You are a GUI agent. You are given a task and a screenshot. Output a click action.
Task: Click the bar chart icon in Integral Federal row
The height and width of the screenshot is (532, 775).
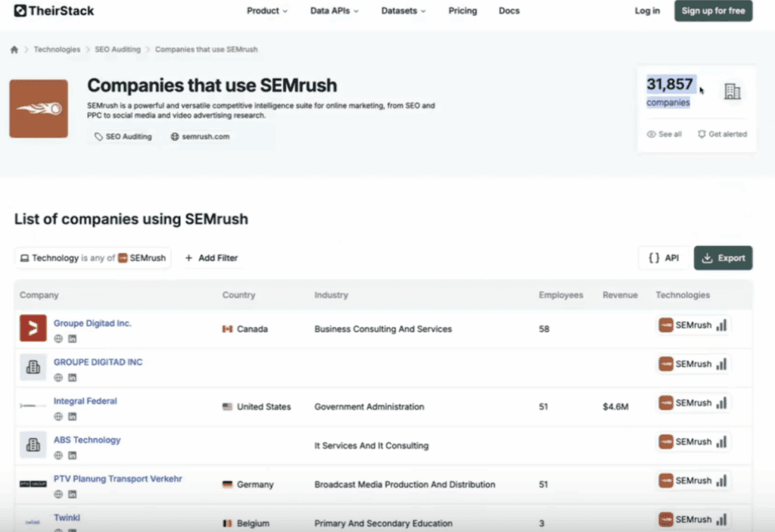point(721,403)
